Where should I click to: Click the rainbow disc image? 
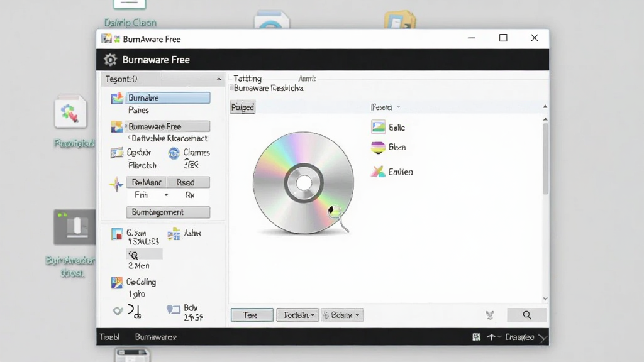click(303, 183)
